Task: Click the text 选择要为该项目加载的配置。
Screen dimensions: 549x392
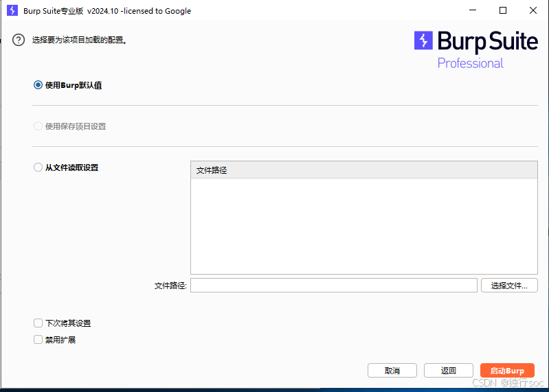Action: tap(80, 41)
